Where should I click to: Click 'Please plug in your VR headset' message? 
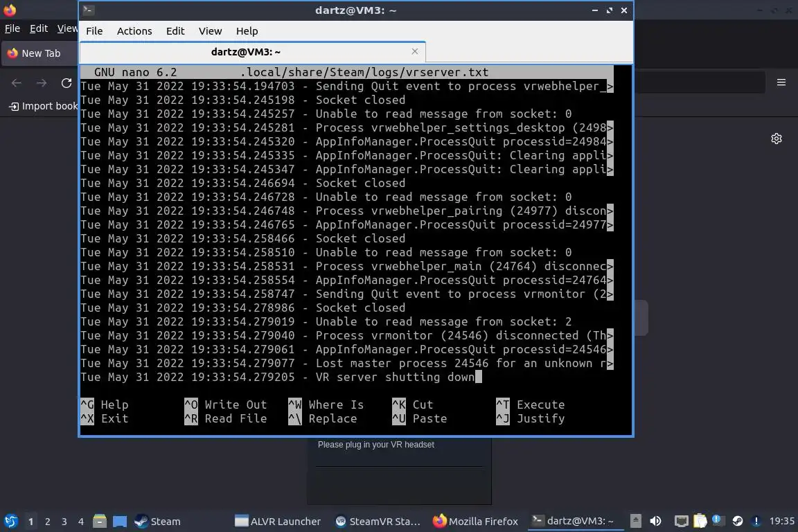coord(376,445)
